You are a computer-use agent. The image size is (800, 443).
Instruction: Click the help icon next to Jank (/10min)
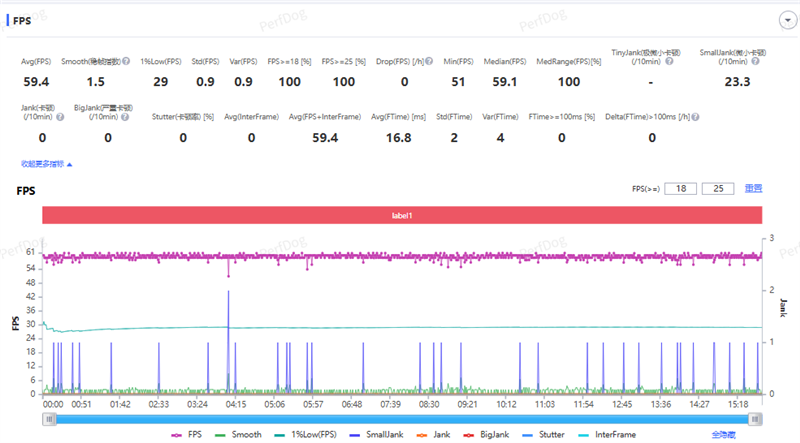[x=58, y=116]
